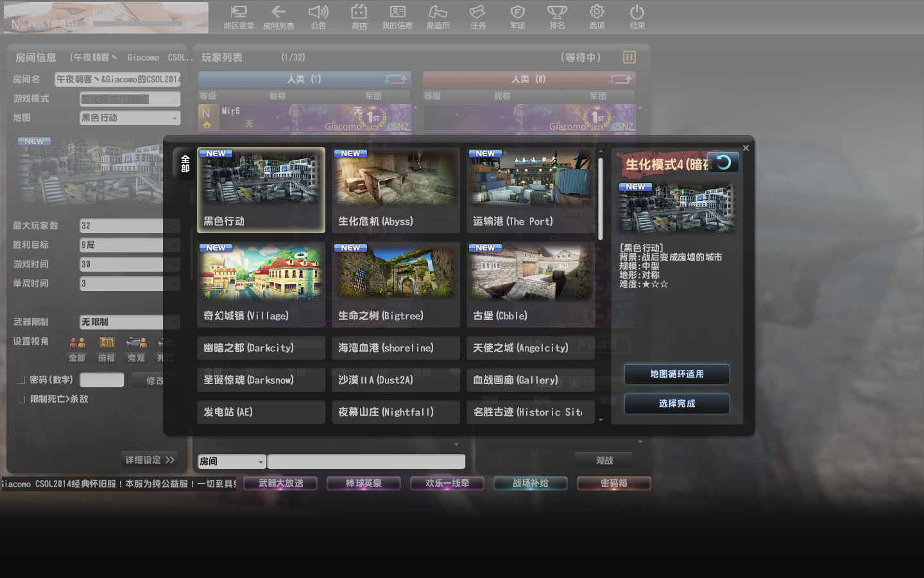Enable the 密码(数字) checkbox
Screen dimensions: 924x578
(x=21, y=380)
